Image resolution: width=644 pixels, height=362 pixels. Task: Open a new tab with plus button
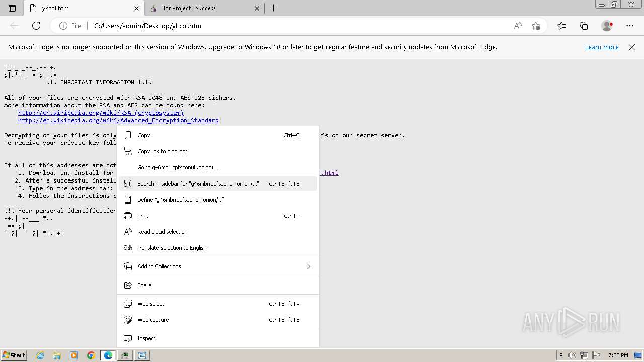pos(274,8)
